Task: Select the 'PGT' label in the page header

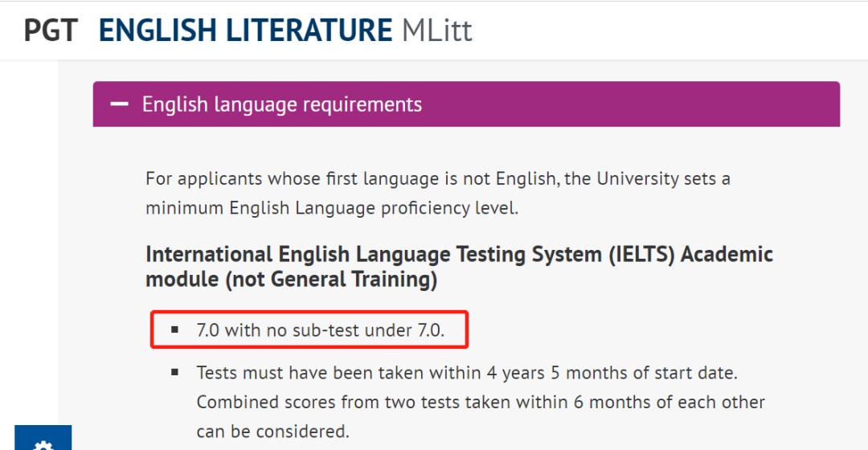Action: [x=51, y=31]
